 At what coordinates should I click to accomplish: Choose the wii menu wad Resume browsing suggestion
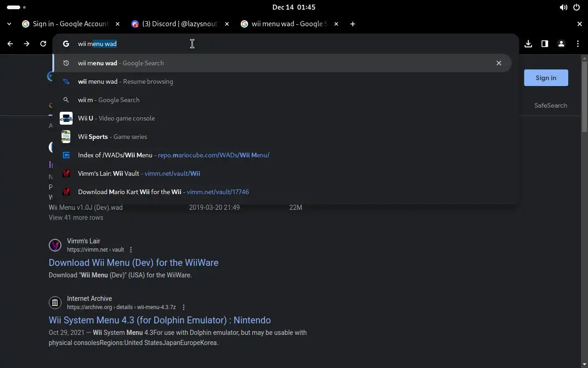(x=282, y=81)
